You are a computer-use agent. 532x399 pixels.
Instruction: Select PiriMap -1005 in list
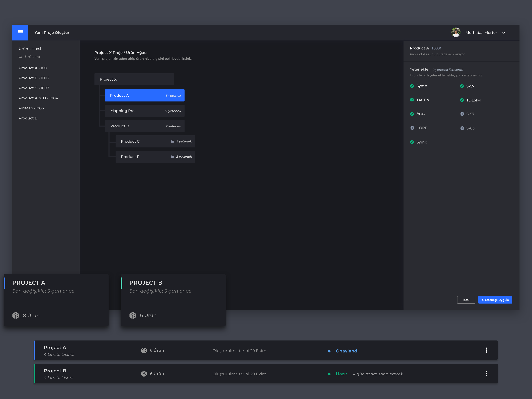pos(31,108)
